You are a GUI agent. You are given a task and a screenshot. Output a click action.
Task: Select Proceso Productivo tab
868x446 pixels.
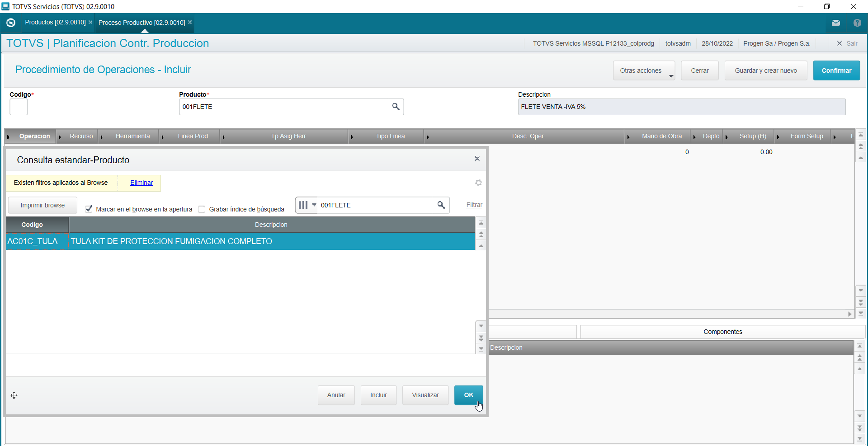pyautogui.click(x=142, y=23)
